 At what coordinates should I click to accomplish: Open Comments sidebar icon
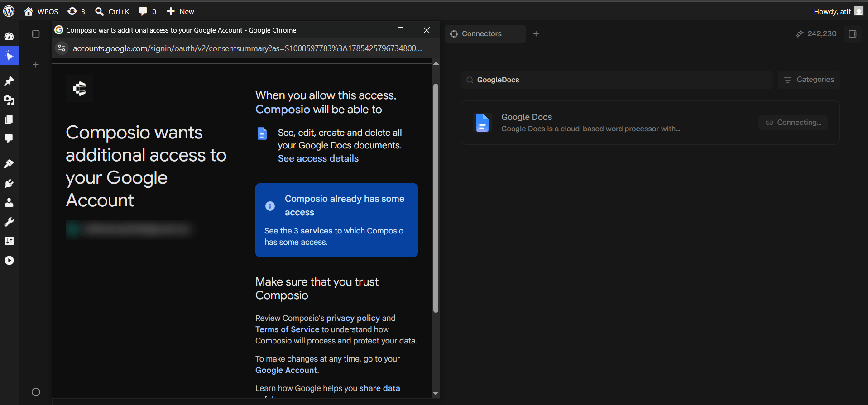(9, 138)
